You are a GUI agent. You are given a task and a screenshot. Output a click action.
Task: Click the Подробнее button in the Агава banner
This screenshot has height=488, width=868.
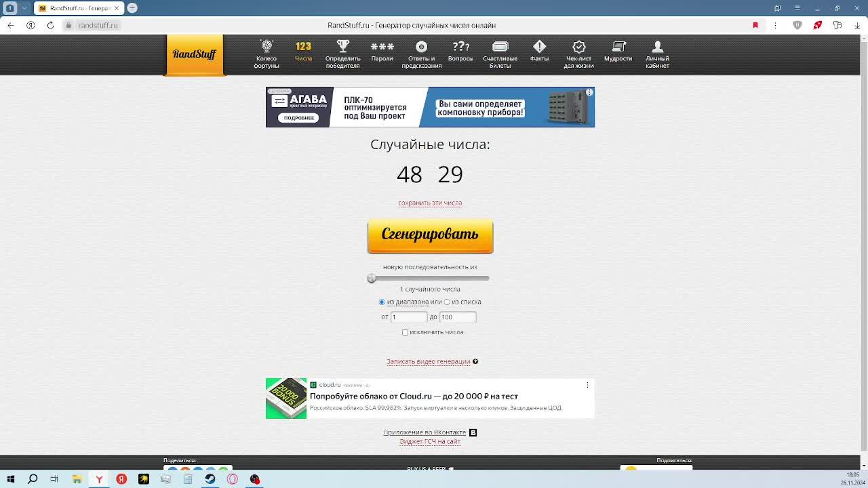click(x=299, y=118)
